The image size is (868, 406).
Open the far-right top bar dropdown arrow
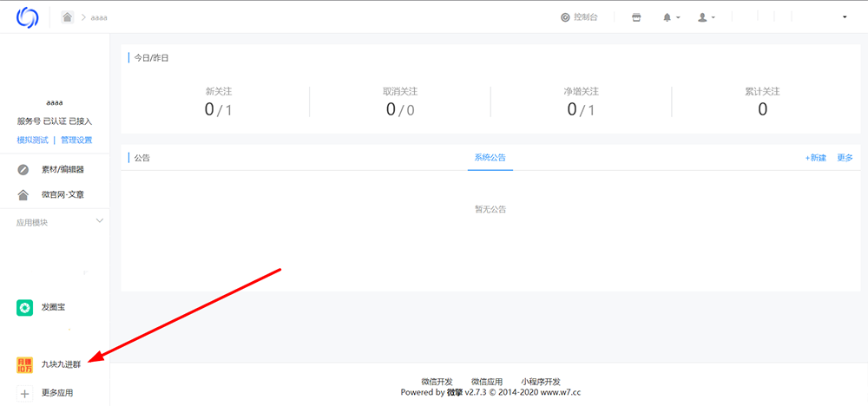pyautogui.click(x=845, y=17)
